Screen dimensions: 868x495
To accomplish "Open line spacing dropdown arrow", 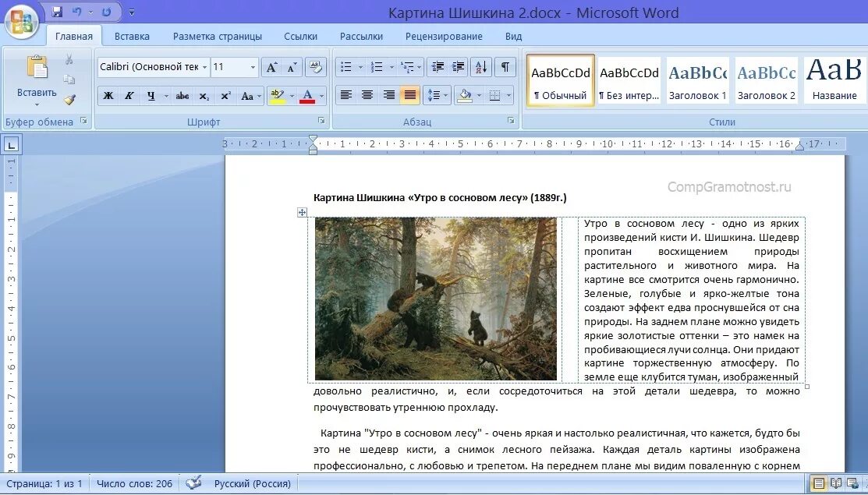I will tap(445, 96).
